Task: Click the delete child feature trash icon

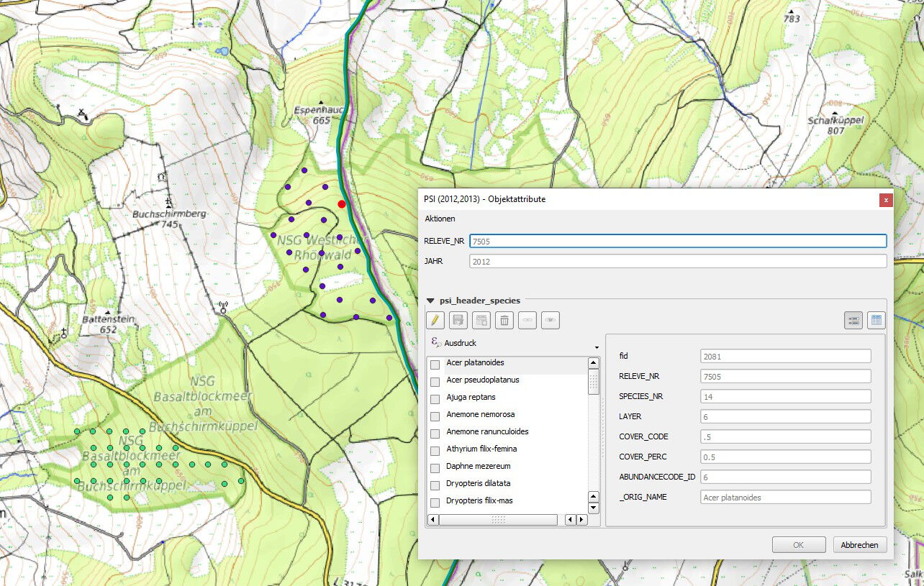Action: pyautogui.click(x=504, y=320)
